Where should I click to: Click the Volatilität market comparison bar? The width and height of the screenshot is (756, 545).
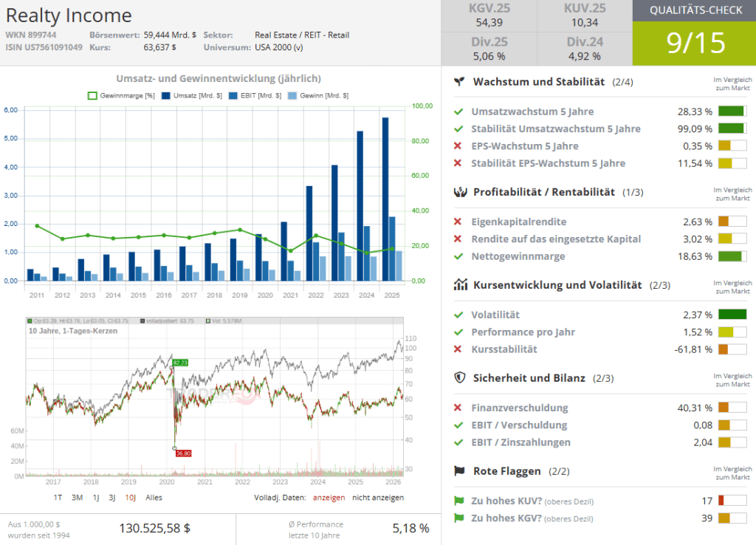pos(732,315)
